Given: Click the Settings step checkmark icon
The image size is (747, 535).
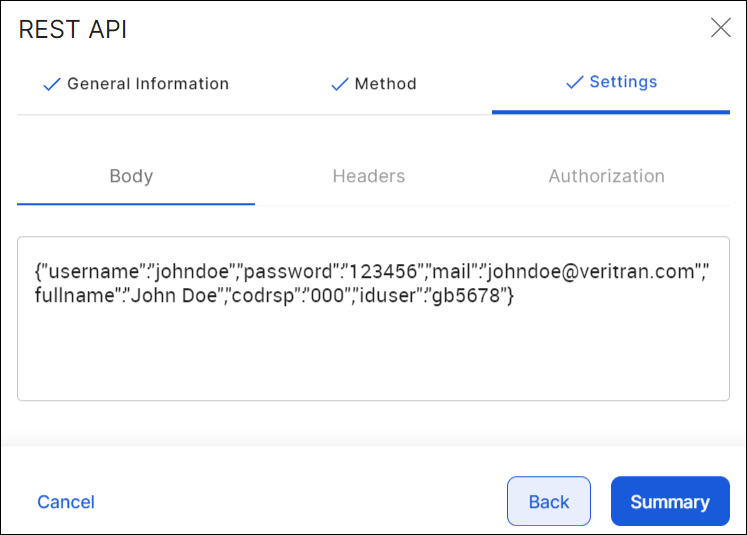Looking at the screenshot, I should point(574,83).
